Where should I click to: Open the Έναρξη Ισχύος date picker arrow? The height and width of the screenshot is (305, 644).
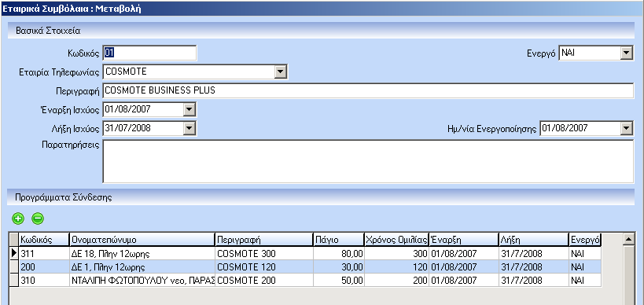189,109
